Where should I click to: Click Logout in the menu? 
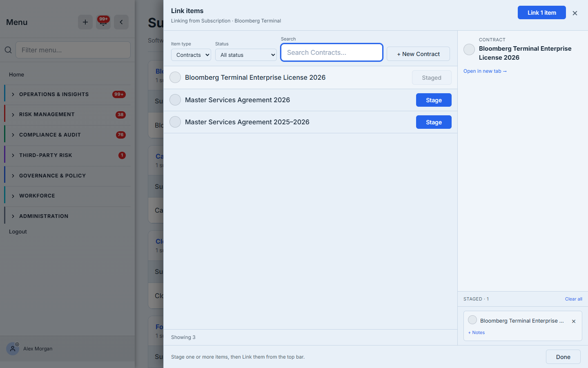tap(18, 231)
